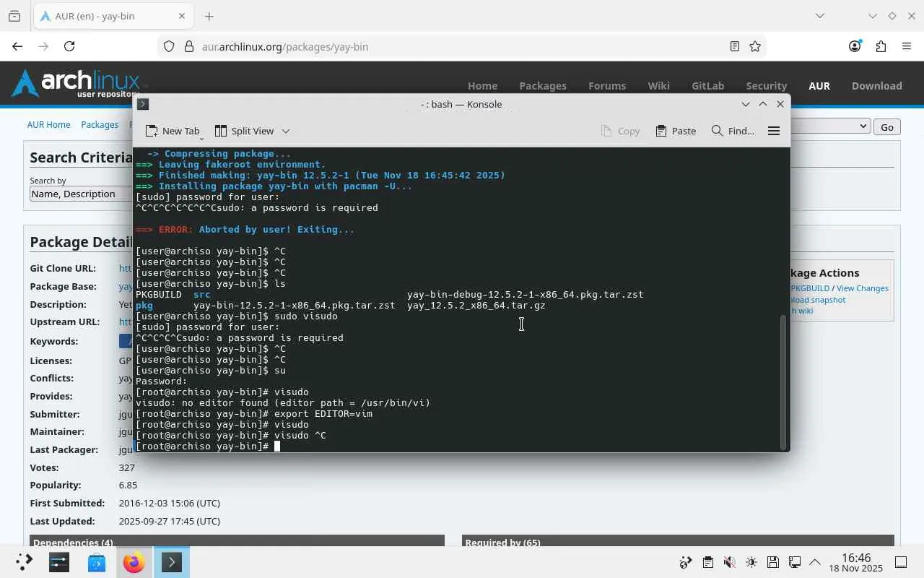The width and height of the screenshot is (924, 578).
Task: Open a New Tab in Konsole
Action: (173, 131)
